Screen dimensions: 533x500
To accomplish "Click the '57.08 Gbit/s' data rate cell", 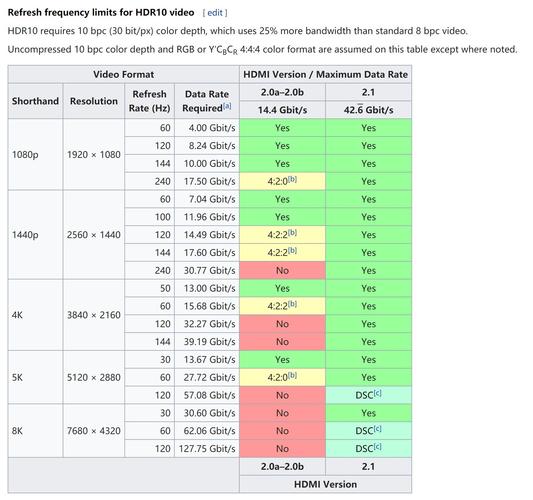I will coord(207,395).
